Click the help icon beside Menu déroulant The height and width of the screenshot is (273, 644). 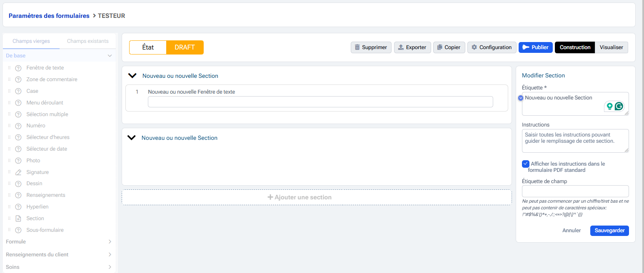coord(18,103)
